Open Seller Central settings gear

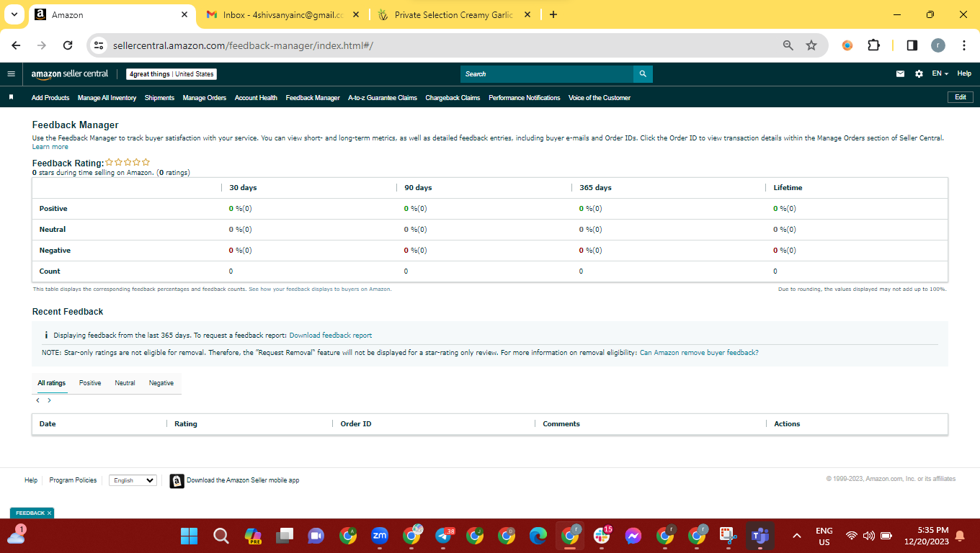[919, 73]
